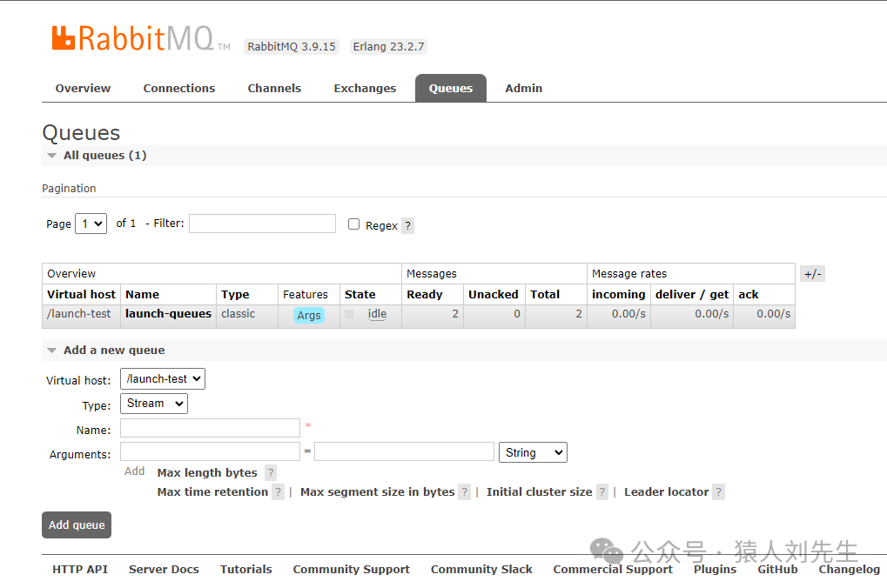Focus the queue Filter input field
The width and height of the screenshot is (887, 588).
tap(263, 224)
